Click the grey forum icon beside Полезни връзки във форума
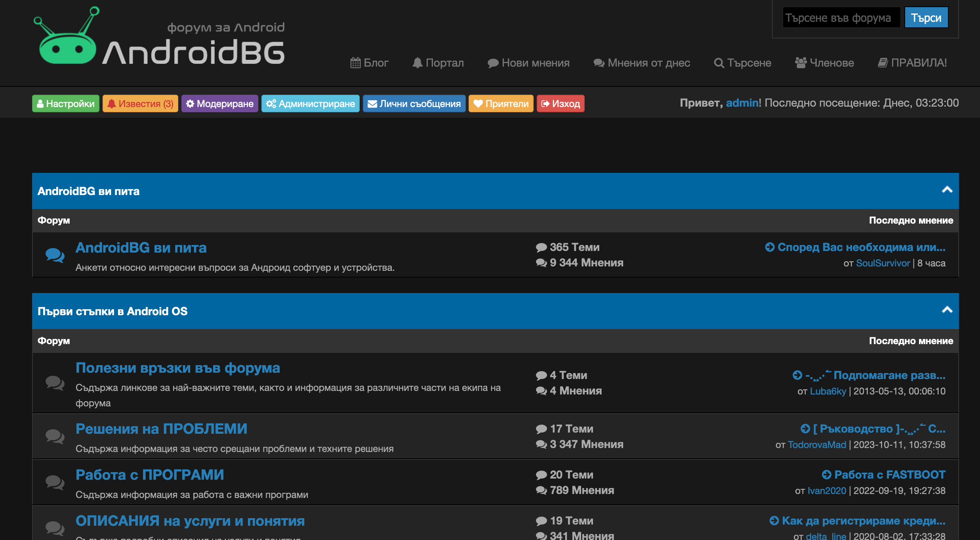 tap(55, 383)
